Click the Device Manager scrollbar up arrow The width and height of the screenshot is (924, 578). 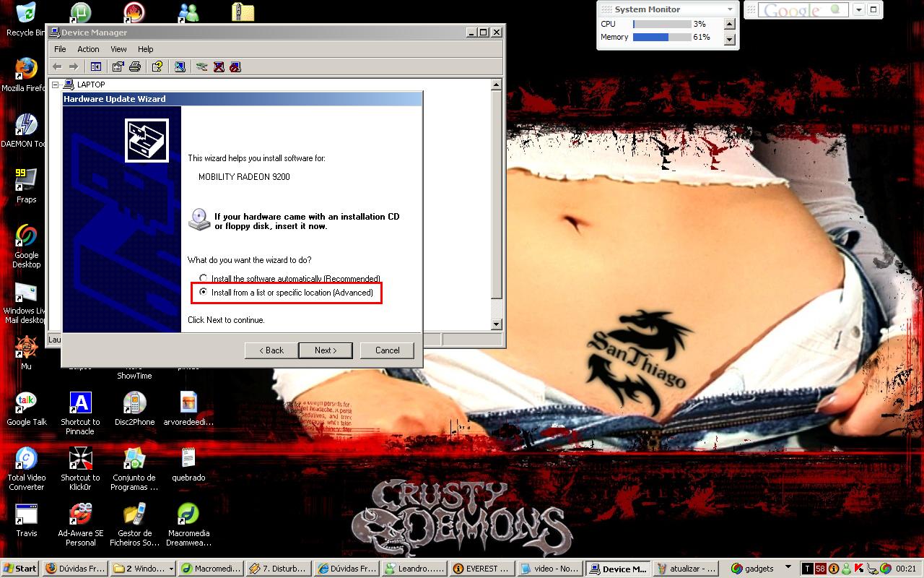pos(496,85)
